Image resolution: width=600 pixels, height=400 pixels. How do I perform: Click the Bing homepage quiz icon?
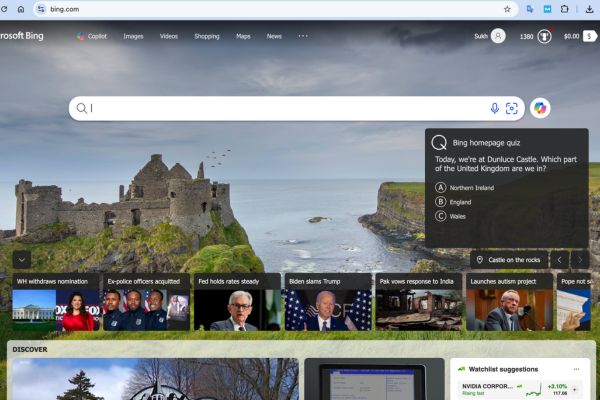(x=439, y=143)
